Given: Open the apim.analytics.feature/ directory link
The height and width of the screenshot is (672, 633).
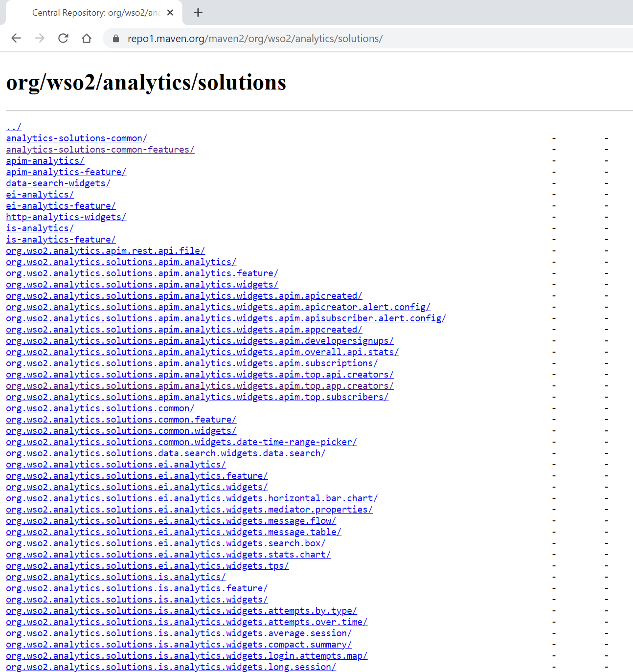Looking at the screenshot, I should (142, 273).
